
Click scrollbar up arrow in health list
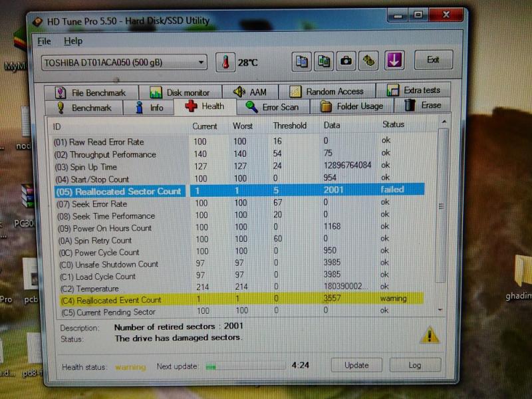coord(444,122)
